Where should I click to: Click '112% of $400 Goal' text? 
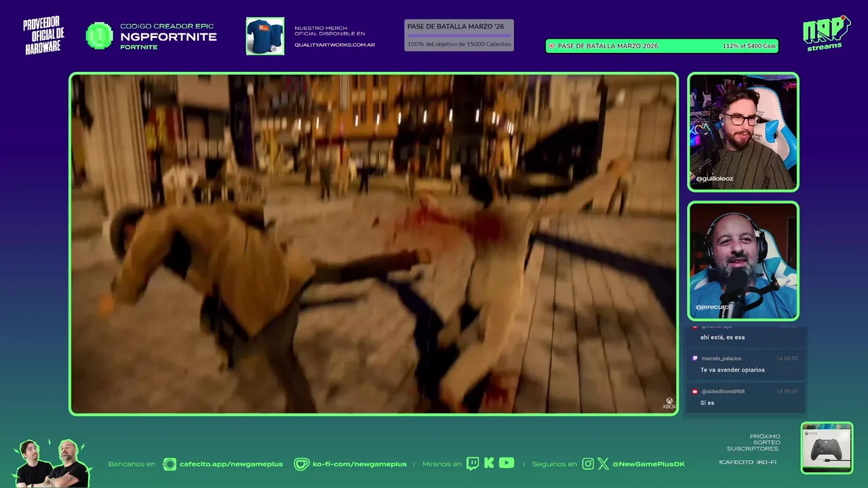pos(749,46)
